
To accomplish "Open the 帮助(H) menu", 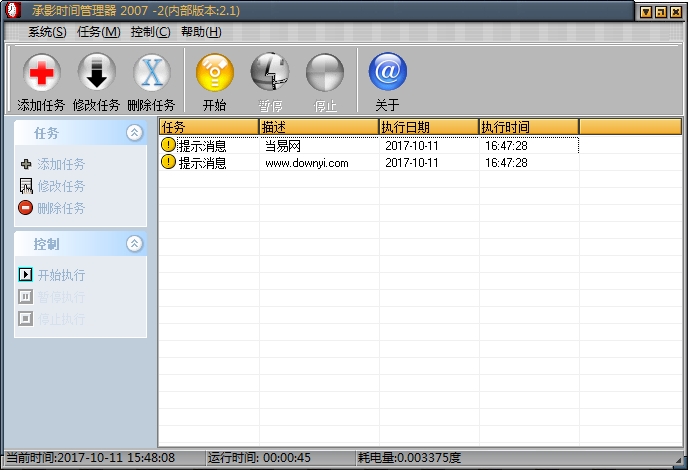I will coord(201,32).
